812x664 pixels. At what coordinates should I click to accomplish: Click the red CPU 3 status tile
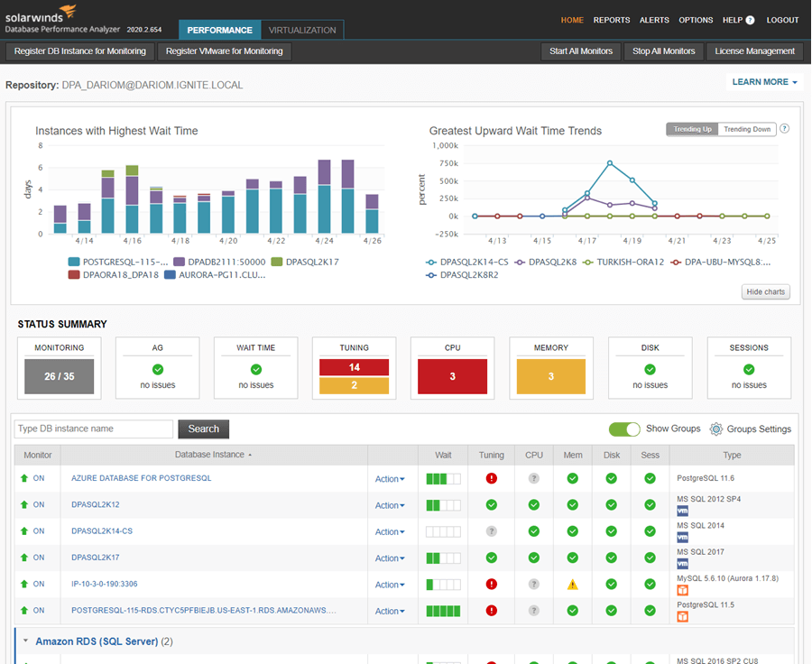(453, 376)
